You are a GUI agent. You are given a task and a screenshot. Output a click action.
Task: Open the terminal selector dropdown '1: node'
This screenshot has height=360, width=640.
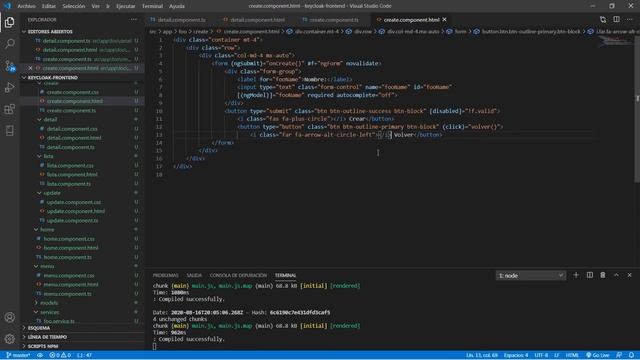(531, 276)
